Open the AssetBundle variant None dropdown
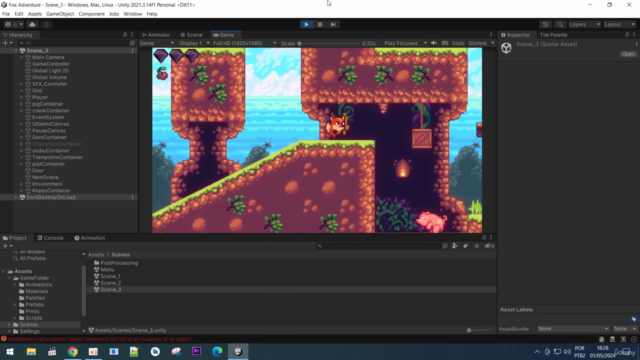This screenshot has width=640, height=360. [x=625, y=329]
